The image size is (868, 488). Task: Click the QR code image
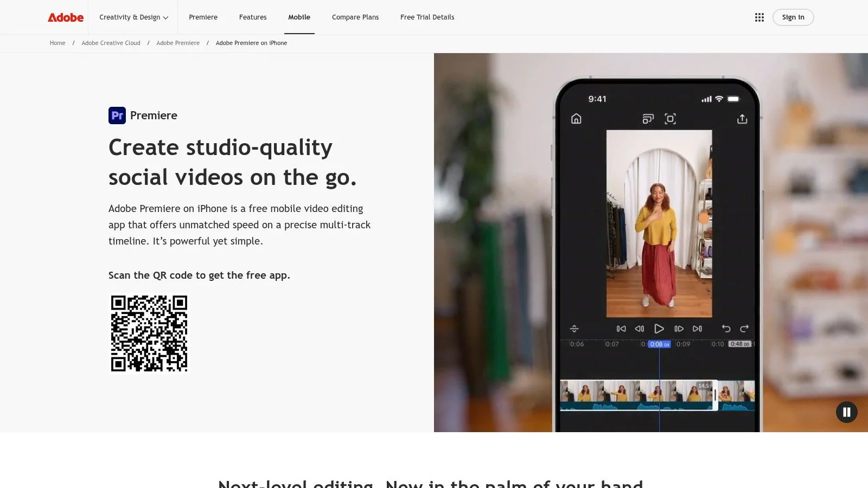coord(149,333)
